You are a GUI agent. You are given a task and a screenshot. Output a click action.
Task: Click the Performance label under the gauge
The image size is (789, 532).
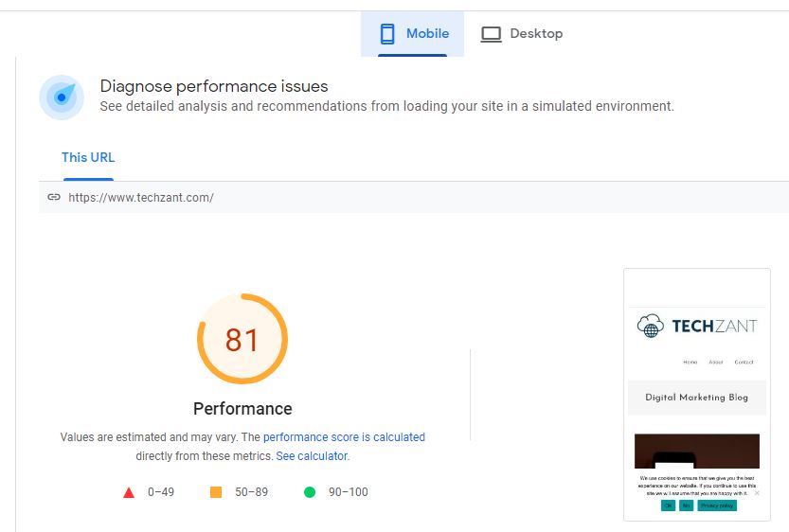(242, 409)
